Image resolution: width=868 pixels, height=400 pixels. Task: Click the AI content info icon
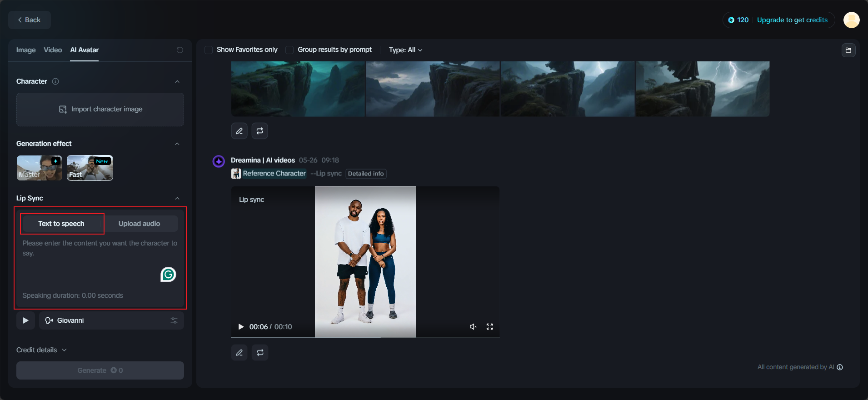coord(840,367)
